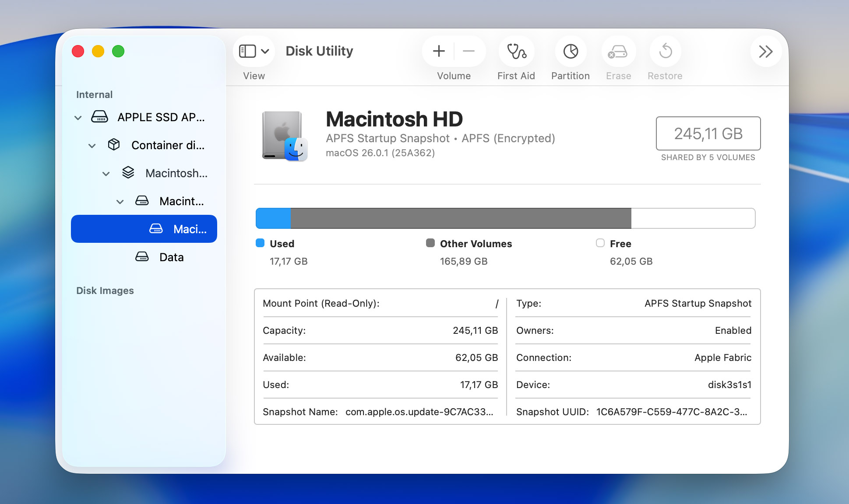
Task: Click the Macintosh HD disk image icon
Action: click(x=285, y=136)
